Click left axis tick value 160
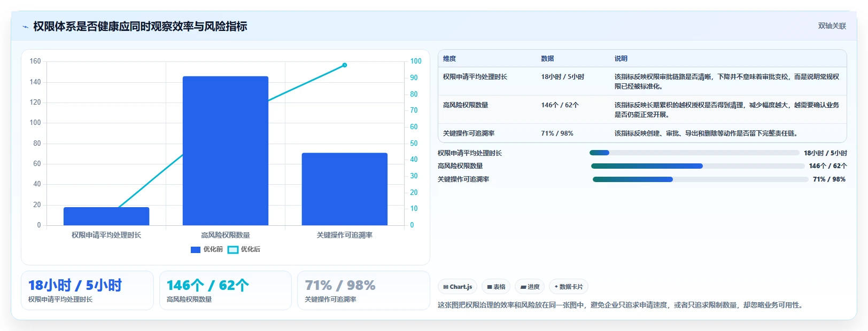The image size is (868, 331). pyautogui.click(x=35, y=61)
